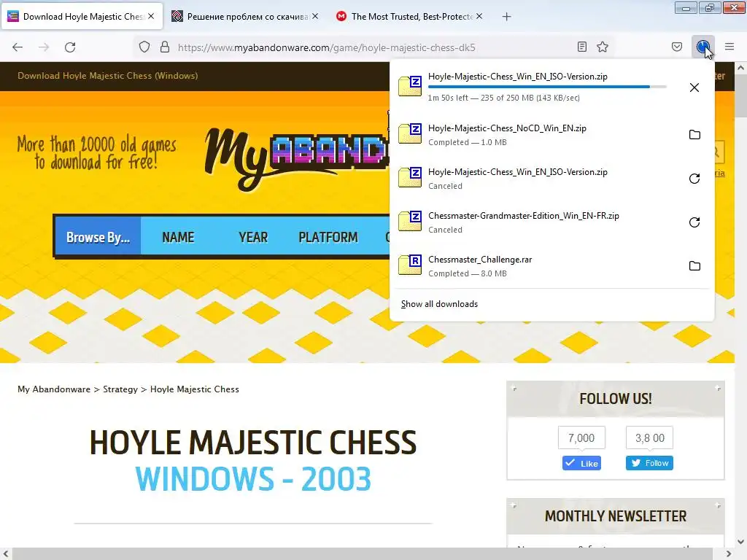Cancel the in-progress ISO-Version download
The height and width of the screenshot is (560, 747).
click(694, 87)
